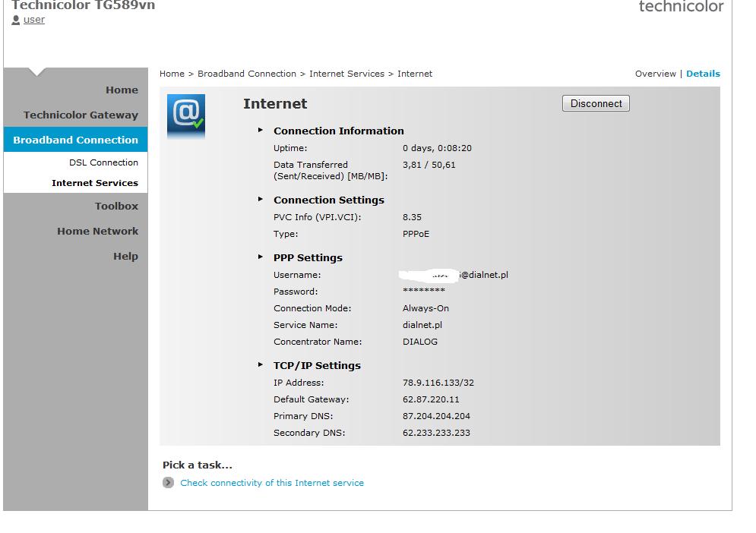Click the Technicolor TG589vn device title
The width and height of the screenshot is (756, 533).
click(84, 5)
